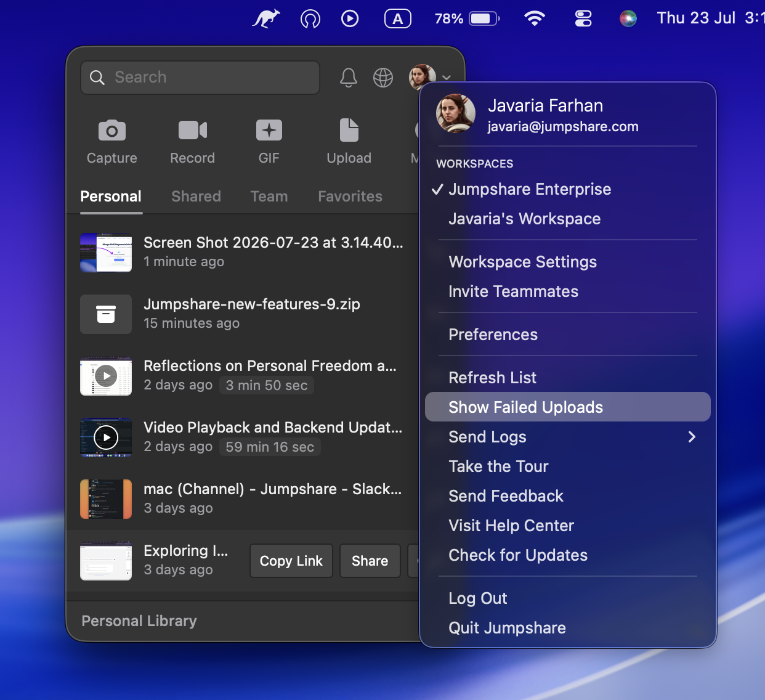Choose Check for Updates

coord(568,555)
